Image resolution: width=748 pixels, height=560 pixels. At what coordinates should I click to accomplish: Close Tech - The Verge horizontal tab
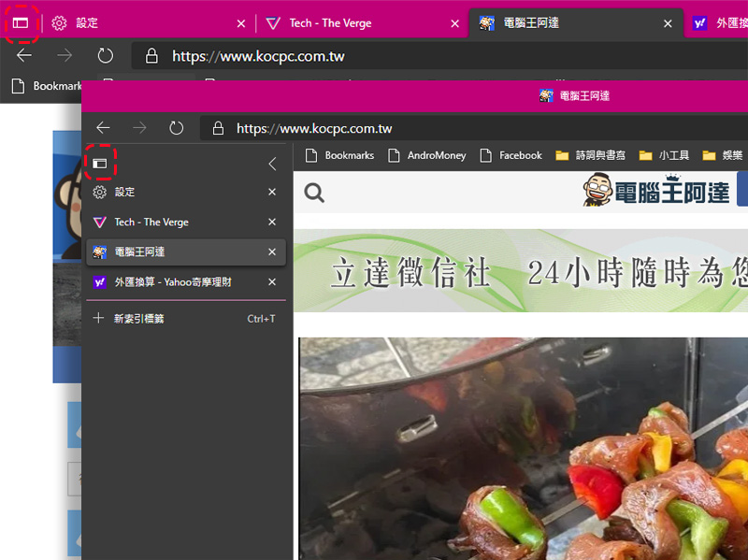click(x=454, y=23)
